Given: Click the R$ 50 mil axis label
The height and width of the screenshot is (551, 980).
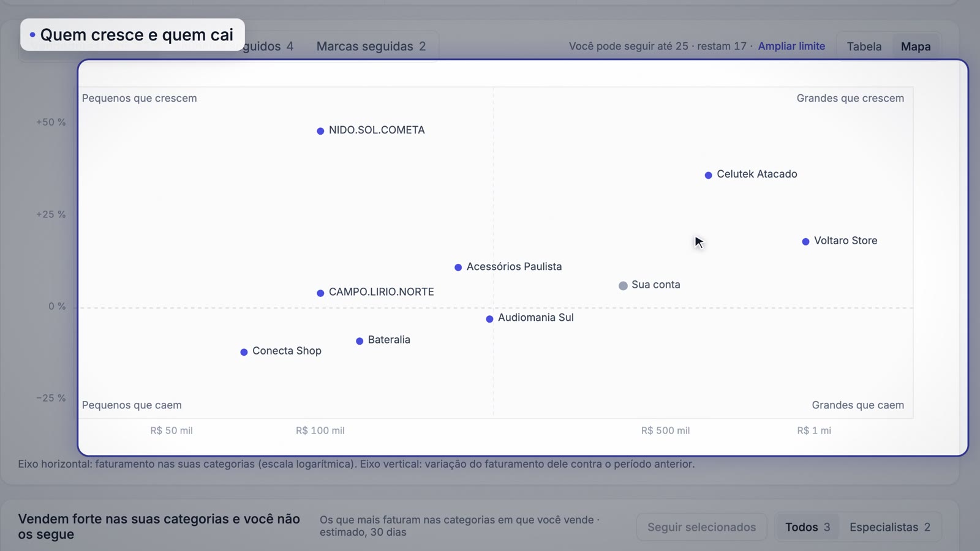Looking at the screenshot, I should click(171, 430).
